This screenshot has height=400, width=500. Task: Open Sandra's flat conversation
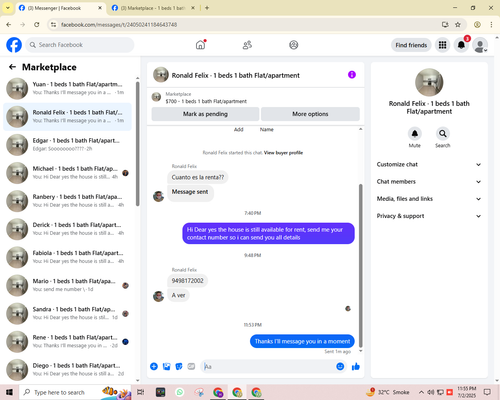[67, 313]
